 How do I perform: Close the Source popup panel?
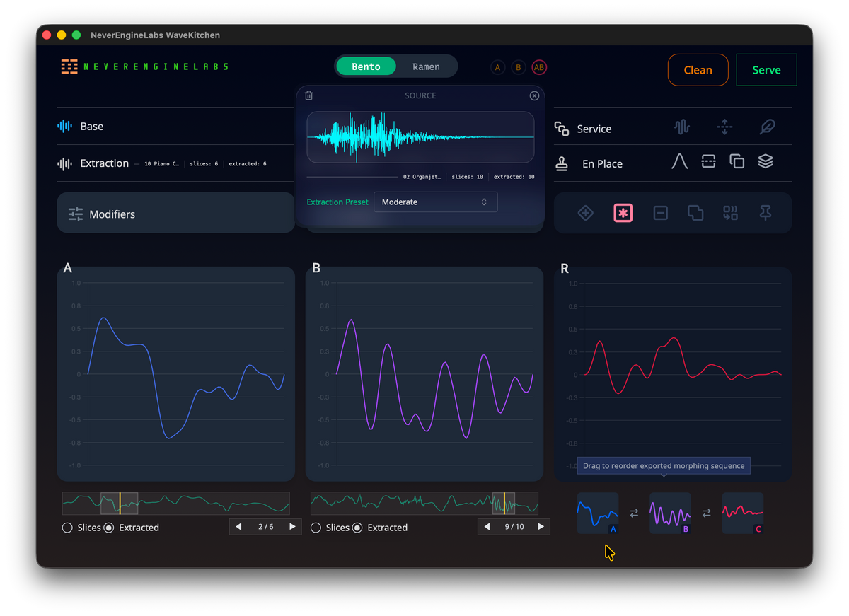(x=534, y=95)
